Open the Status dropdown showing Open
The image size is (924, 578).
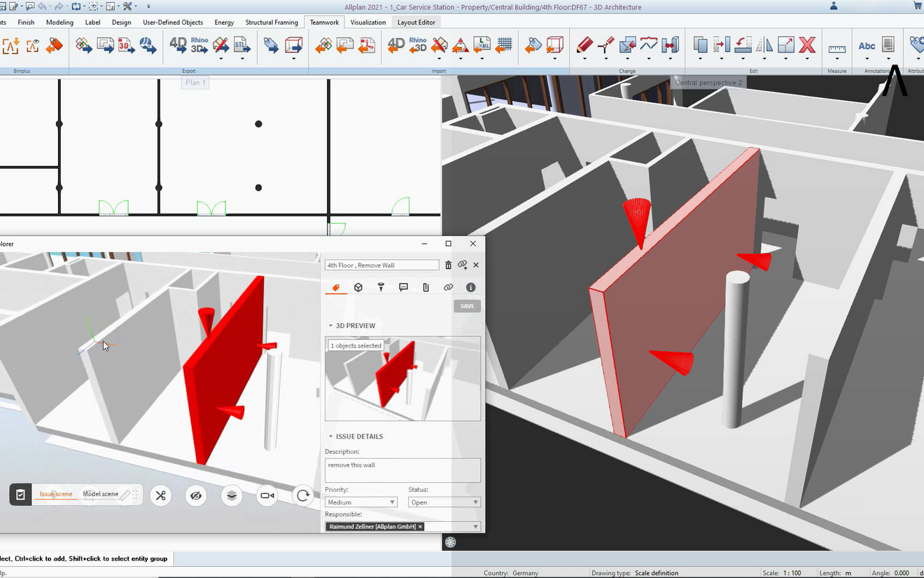(444, 502)
